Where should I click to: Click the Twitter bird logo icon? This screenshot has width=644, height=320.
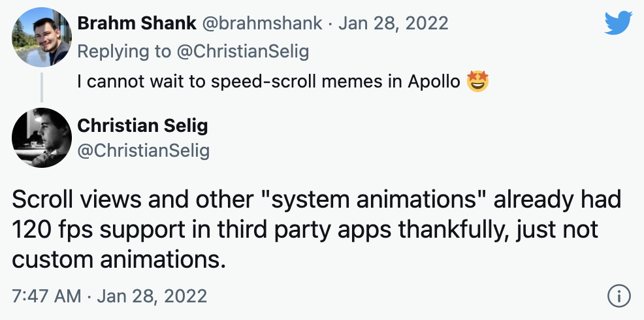click(618, 23)
